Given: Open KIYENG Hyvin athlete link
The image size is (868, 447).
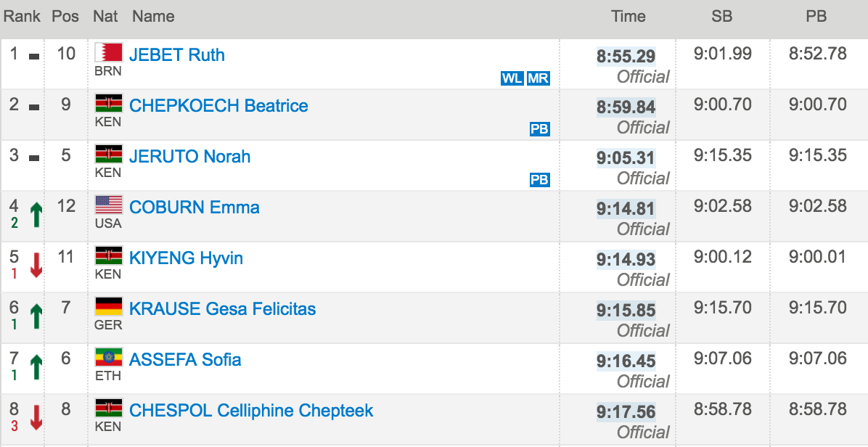Looking at the screenshot, I should (186, 258).
